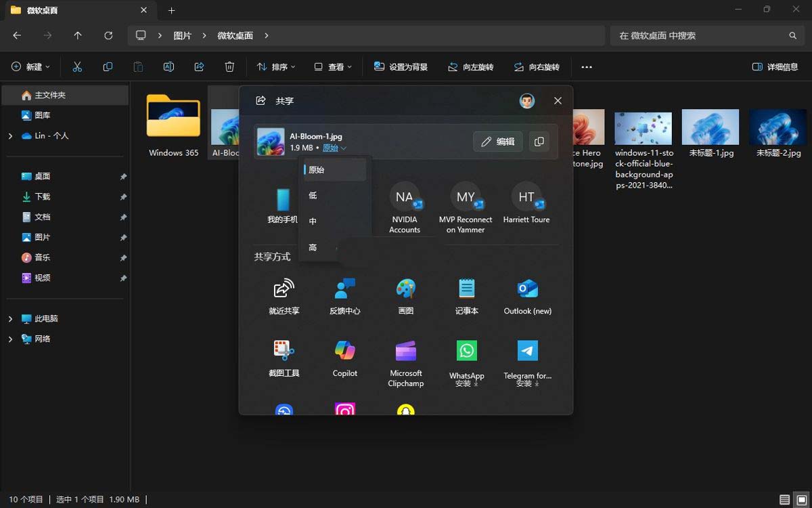This screenshot has height=508, width=812.
Task: Go up one folder level
Action: tap(78, 35)
